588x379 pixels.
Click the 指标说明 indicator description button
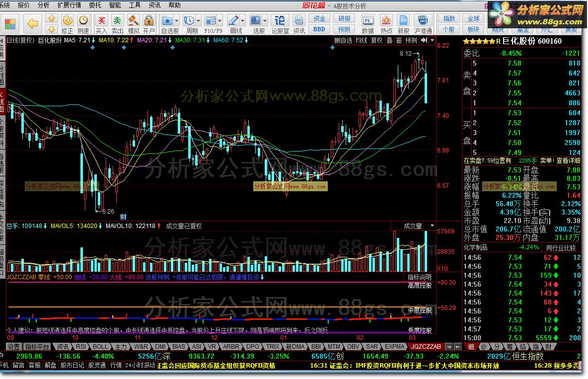click(420, 277)
